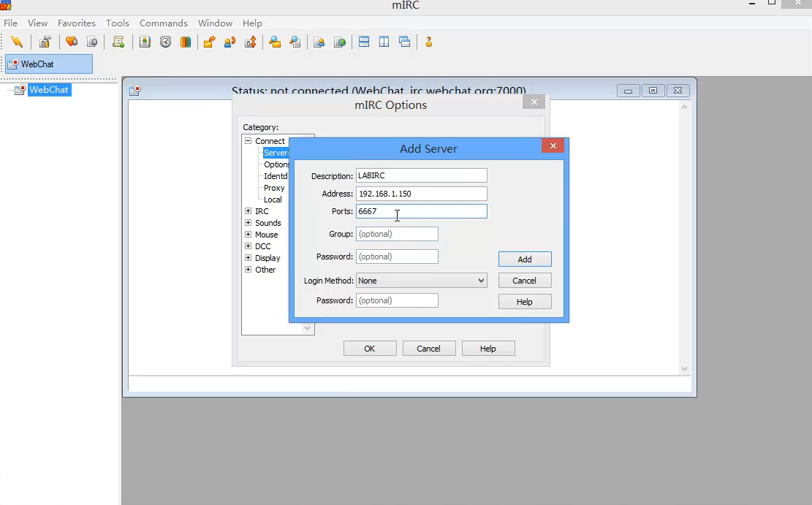
Task: Select Servers in the category tree
Action: [276, 153]
